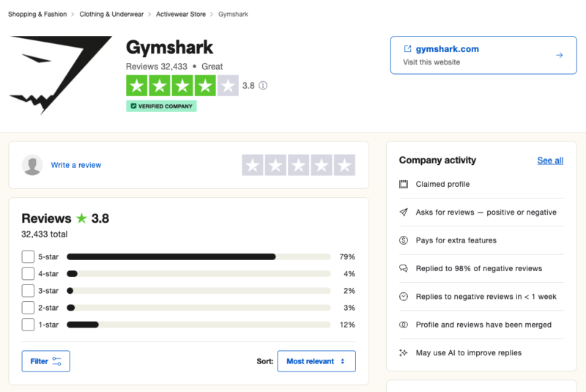Click the external link icon beside gymshark.com

pyautogui.click(x=408, y=49)
